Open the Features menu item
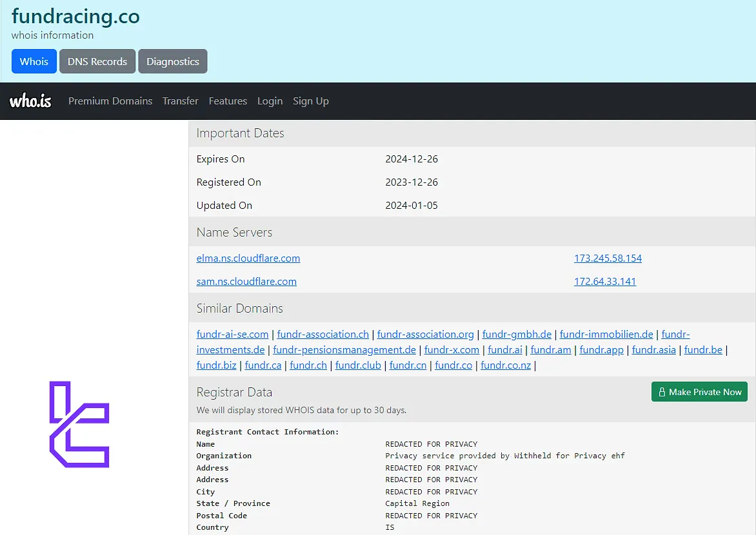756x535 pixels. 228,101
